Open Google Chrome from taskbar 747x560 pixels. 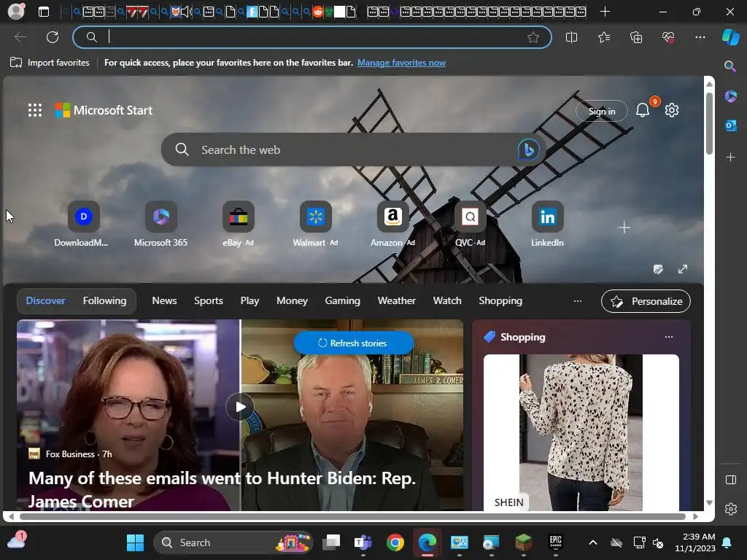[x=395, y=542]
